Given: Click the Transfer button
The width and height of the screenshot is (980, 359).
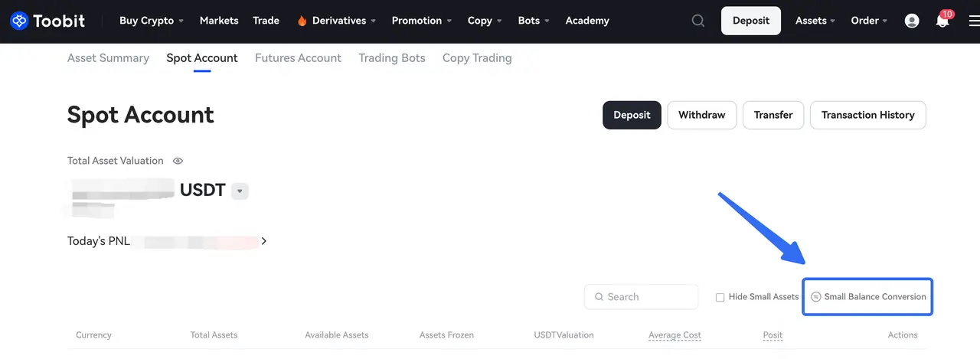Looking at the screenshot, I should pyautogui.click(x=773, y=115).
